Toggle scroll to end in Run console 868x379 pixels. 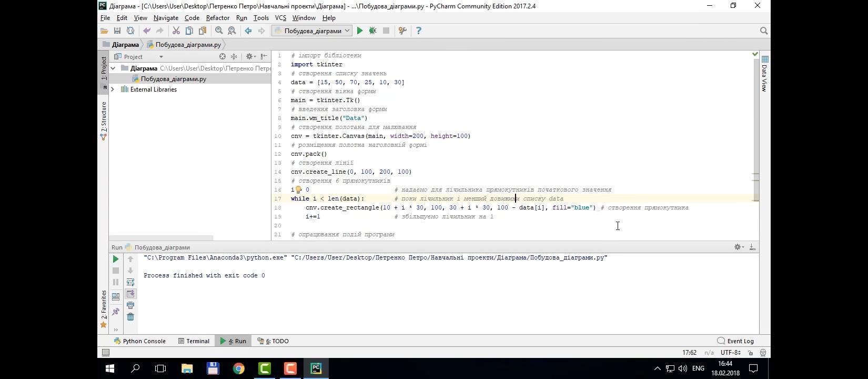coord(130,294)
